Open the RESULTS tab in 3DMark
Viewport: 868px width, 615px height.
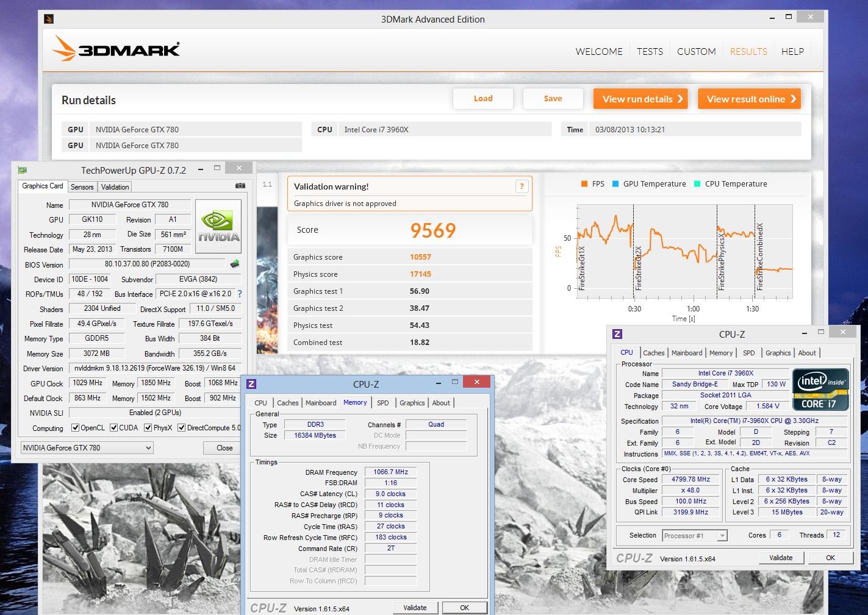point(748,52)
